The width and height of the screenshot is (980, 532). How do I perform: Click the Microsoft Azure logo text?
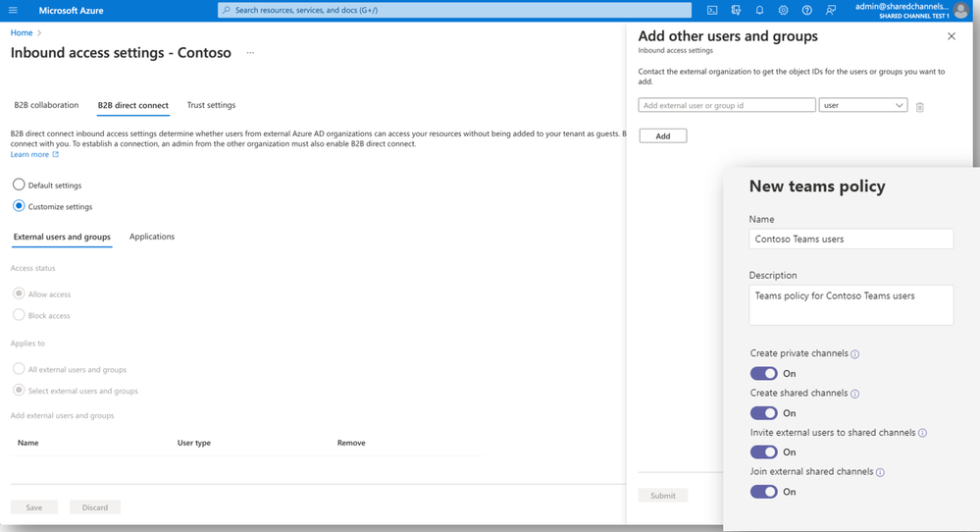point(72,10)
